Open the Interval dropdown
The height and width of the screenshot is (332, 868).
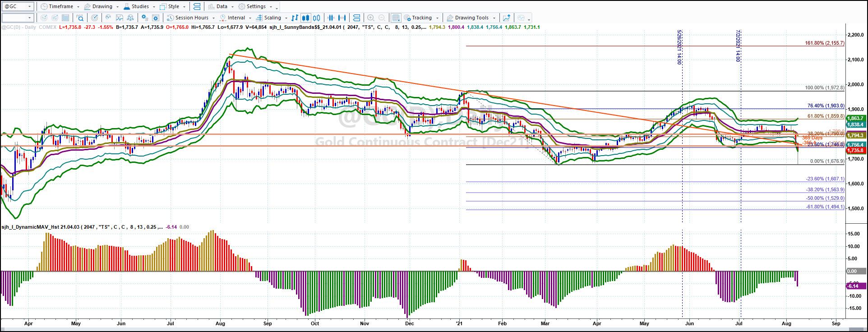point(235,18)
